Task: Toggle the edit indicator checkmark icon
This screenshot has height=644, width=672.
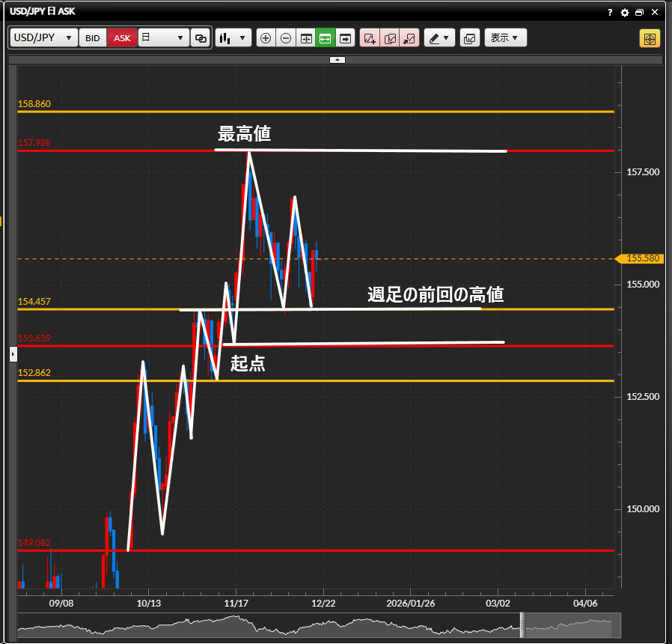Action: point(390,37)
